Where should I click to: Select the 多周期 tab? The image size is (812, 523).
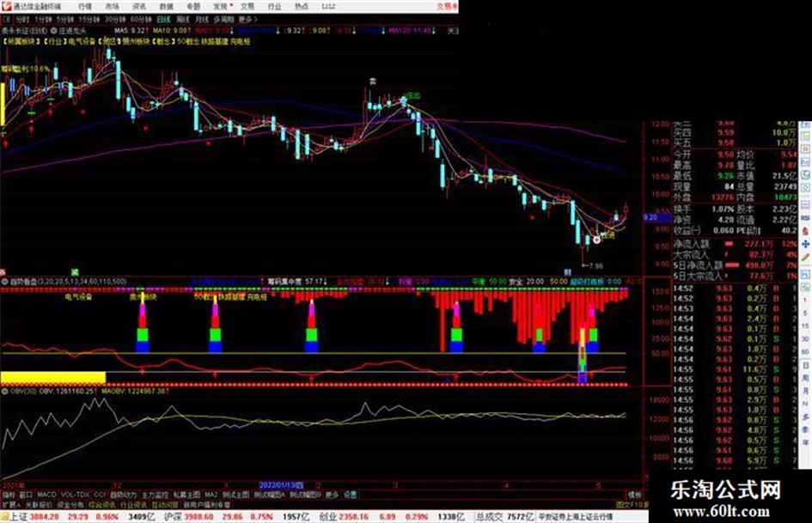coord(223,19)
